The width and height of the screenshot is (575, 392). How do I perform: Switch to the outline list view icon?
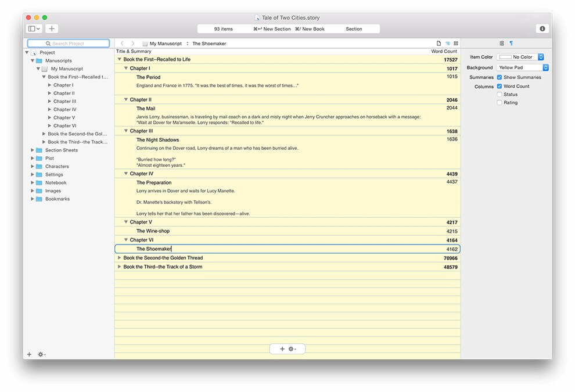point(447,44)
